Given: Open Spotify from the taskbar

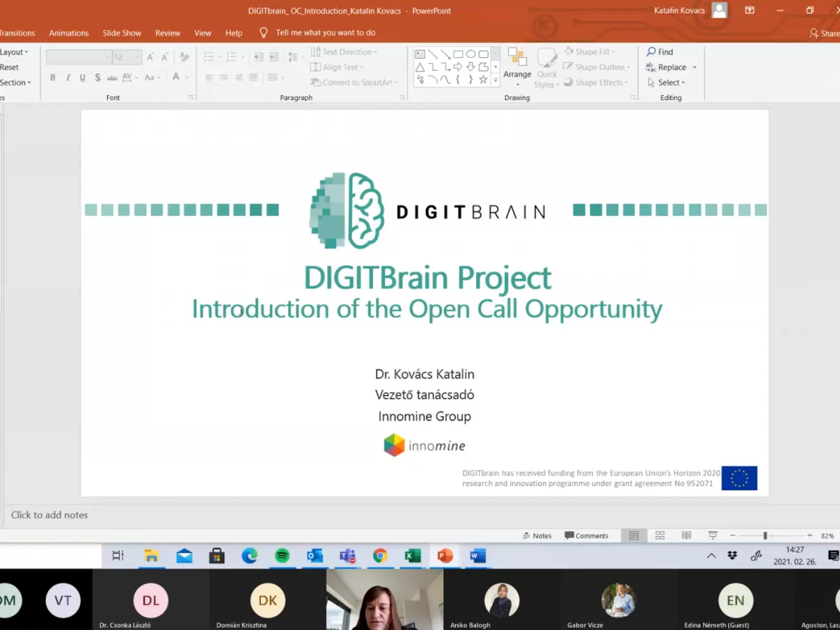Looking at the screenshot, I should tap(282, 556).
